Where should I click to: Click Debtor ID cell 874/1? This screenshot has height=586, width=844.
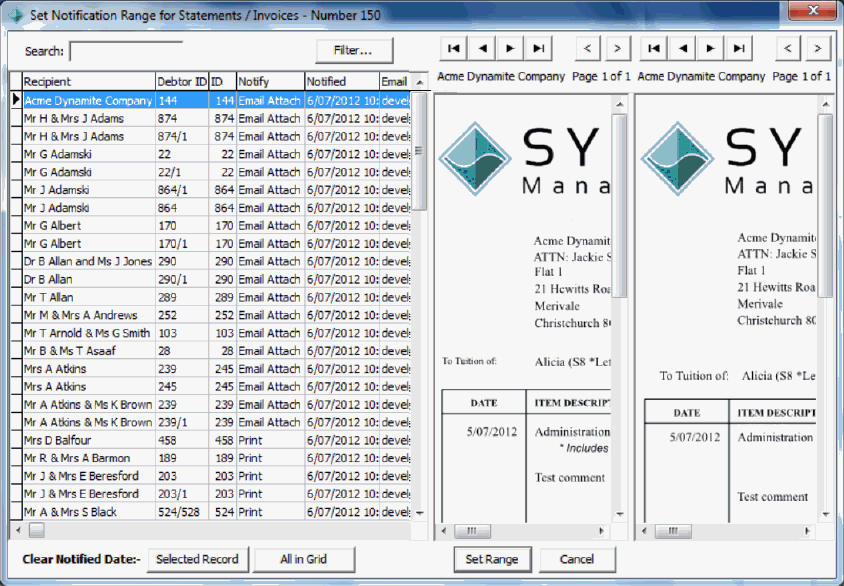click(x=182, y=136)
